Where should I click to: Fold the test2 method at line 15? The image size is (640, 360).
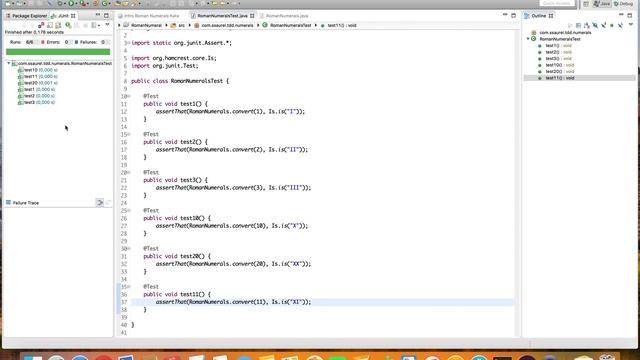[129, 134]
